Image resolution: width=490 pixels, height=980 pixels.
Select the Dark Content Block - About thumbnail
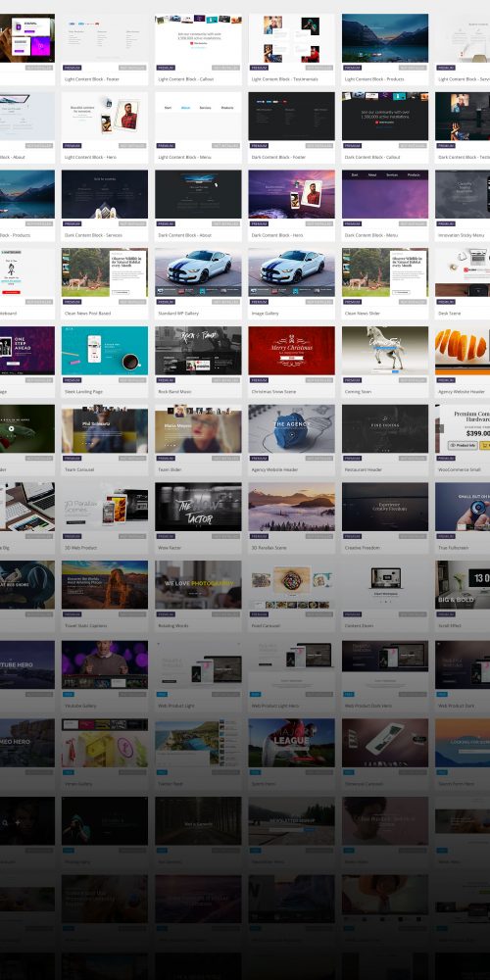click(198, 194)
